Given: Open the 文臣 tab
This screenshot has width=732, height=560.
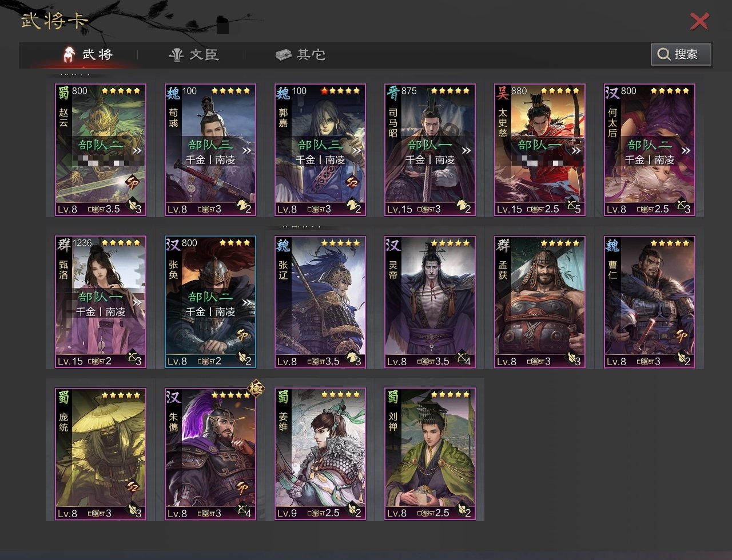Looking at the screenshot, I should 194,54.
